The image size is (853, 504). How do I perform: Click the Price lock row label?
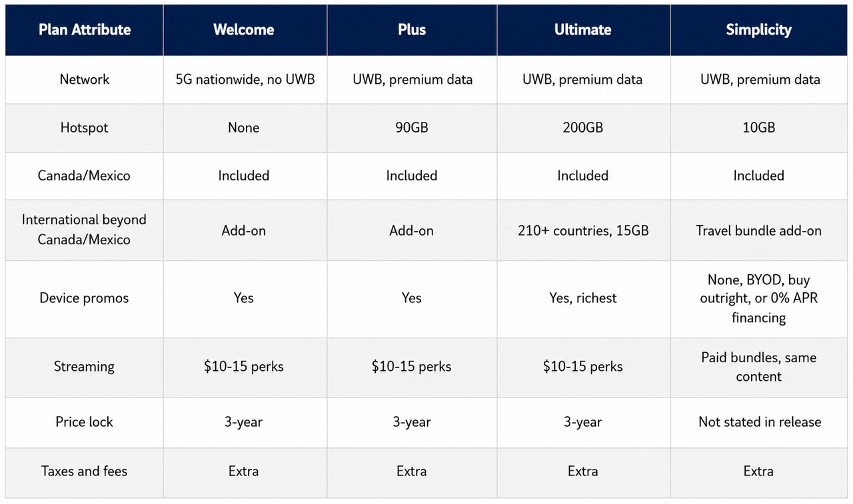point(85,422)
